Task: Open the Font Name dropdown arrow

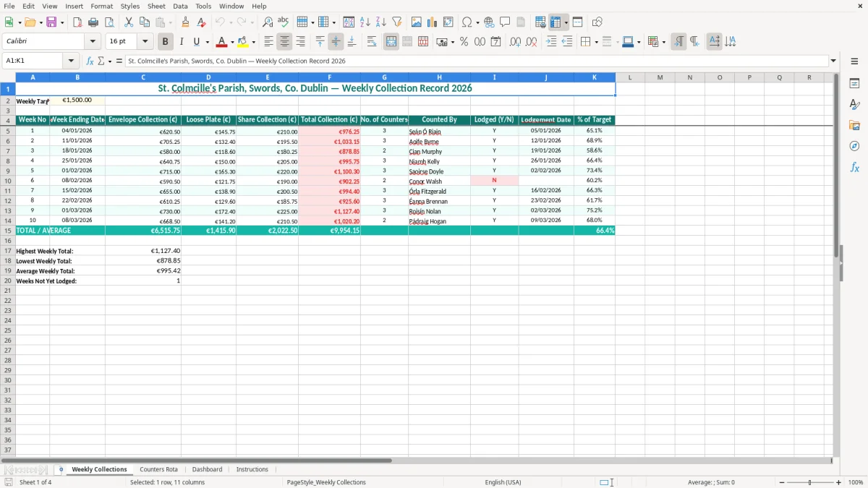Action: (x=93, y=42)
